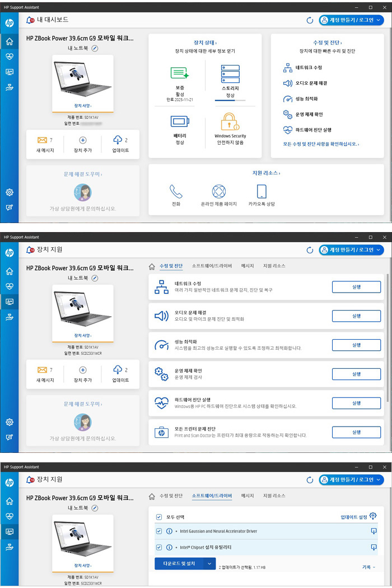This screenshot has width=392, height=588.
Task: Open 모든 수정 및 진단 사항을 확인하십시오 link
Action: (x=321, y=144)
